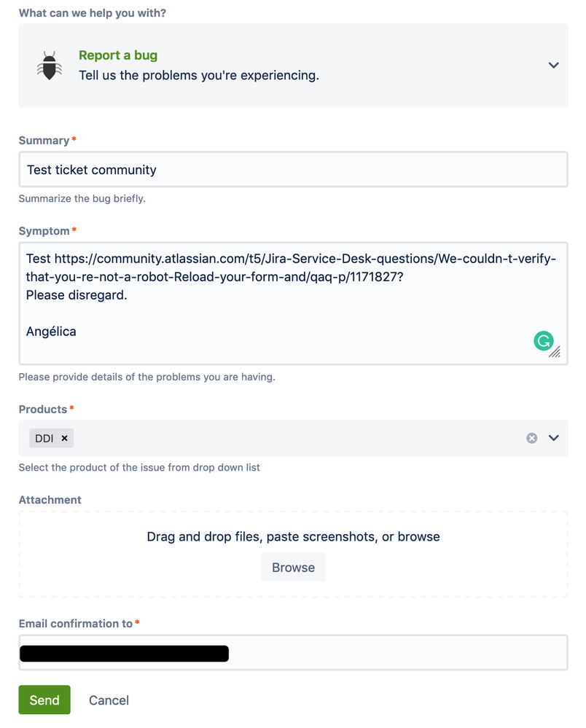Clear all selected products with the clear icon

531,438
